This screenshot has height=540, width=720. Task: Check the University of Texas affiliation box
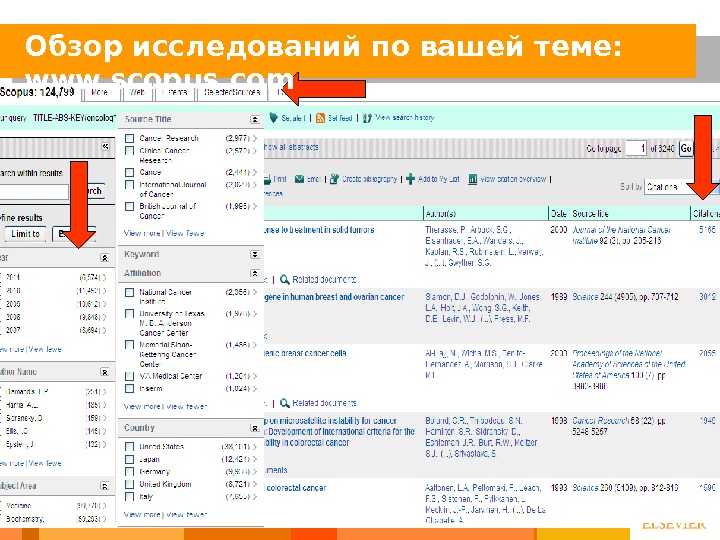point(129,314)
